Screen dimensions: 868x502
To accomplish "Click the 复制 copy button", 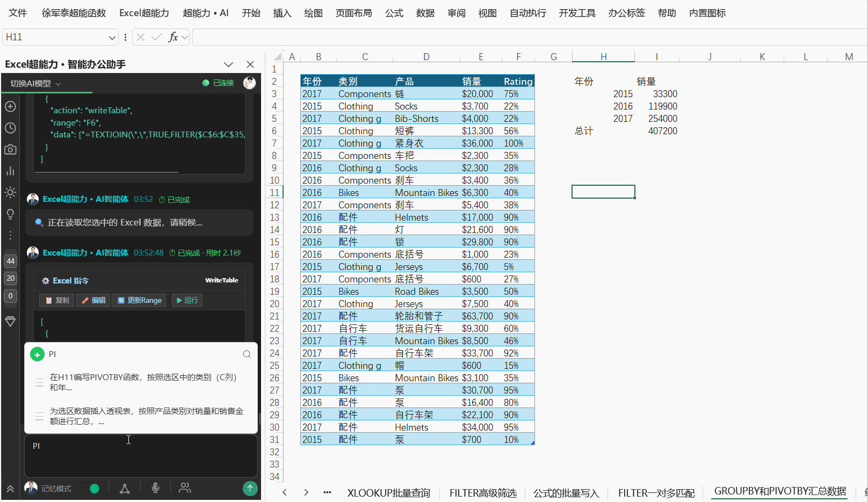I will point(57,300).
